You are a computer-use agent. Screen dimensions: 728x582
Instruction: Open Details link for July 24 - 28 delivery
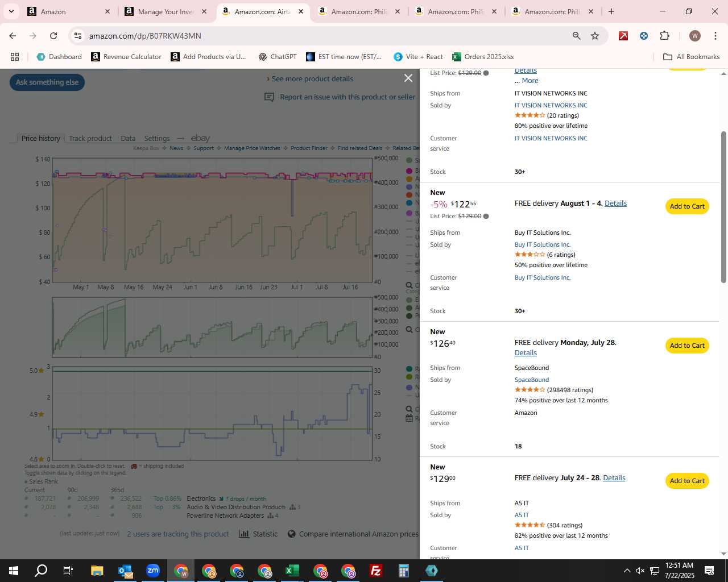coord(614,478)
